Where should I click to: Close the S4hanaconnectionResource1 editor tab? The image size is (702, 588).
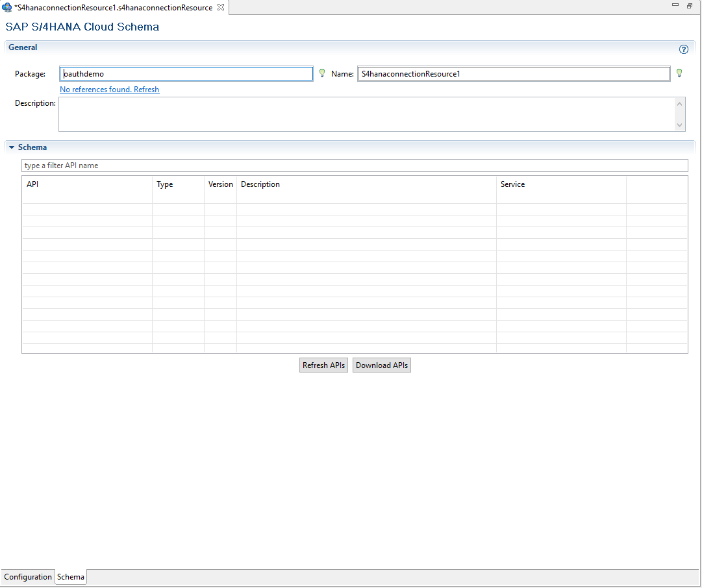[221, 7]
